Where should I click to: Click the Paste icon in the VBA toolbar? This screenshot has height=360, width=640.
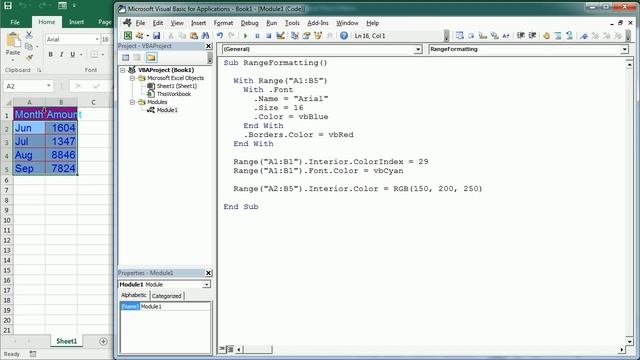(x=194, y=36)
